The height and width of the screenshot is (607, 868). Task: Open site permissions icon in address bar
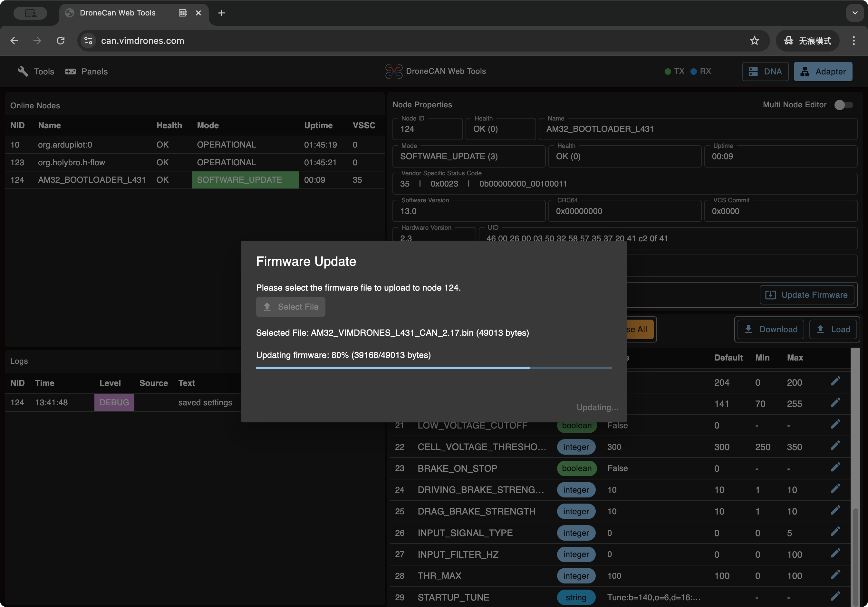[88, 41]
